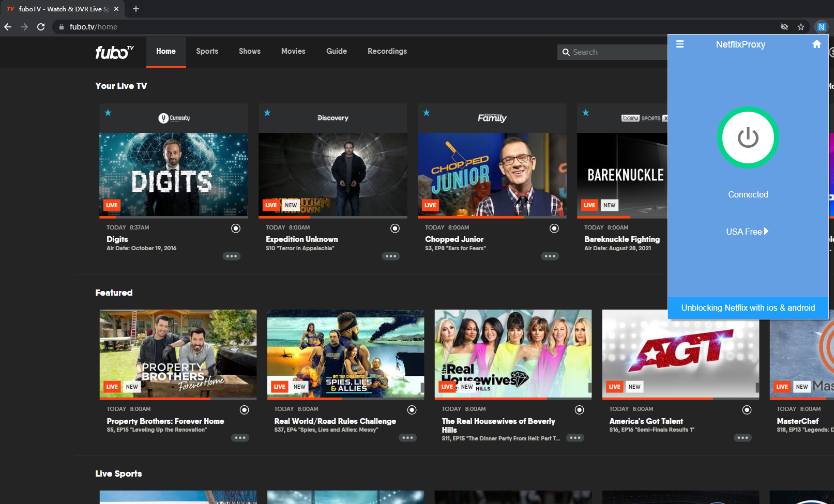
Task: Record Expedition Unknown with record button
Action: tap(395, 228)
